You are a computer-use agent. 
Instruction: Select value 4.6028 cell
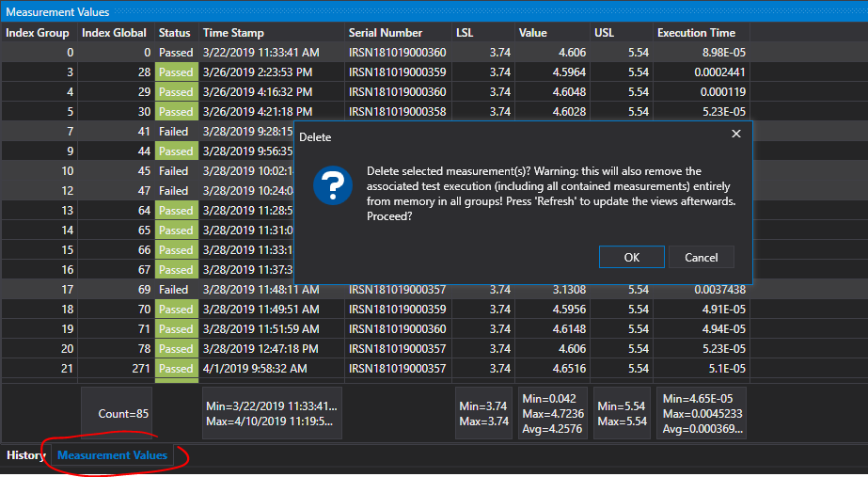tap(552, 111)
